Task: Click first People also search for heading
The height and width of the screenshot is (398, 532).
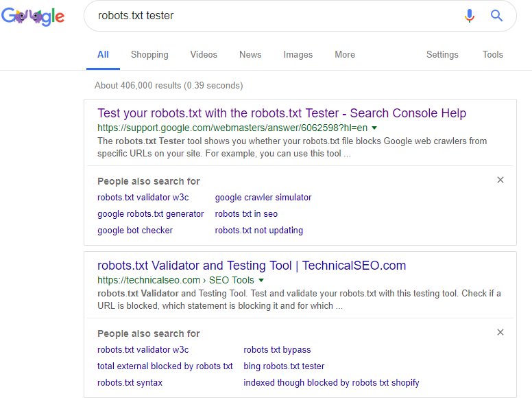Action: tap(149, 181)
